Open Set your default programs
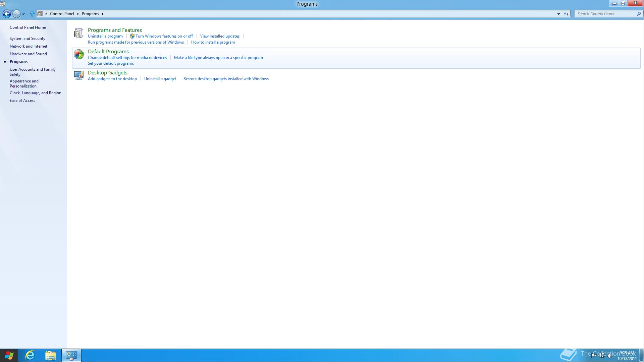644x362 pixels. [x=111, y=63]
